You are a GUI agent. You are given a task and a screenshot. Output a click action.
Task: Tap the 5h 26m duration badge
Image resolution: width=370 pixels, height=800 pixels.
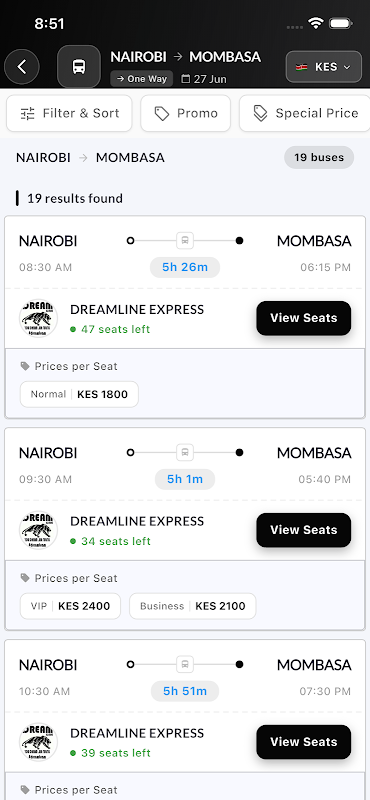pos(185,267)
